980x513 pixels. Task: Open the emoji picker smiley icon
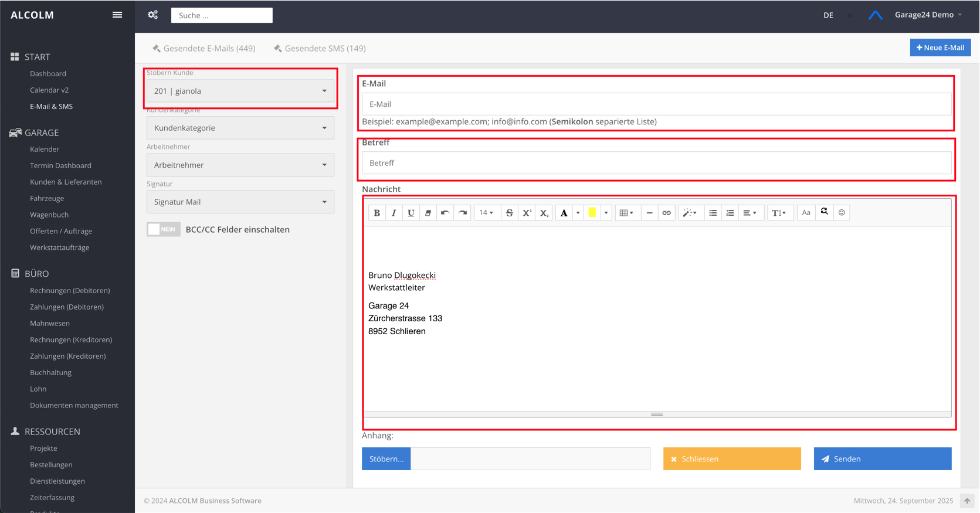point(842,213)
